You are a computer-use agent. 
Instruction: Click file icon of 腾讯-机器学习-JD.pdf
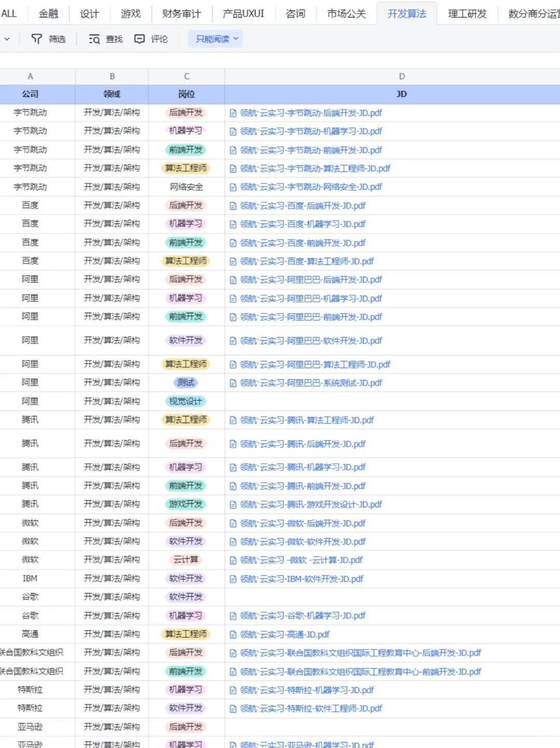click(233, 468)
